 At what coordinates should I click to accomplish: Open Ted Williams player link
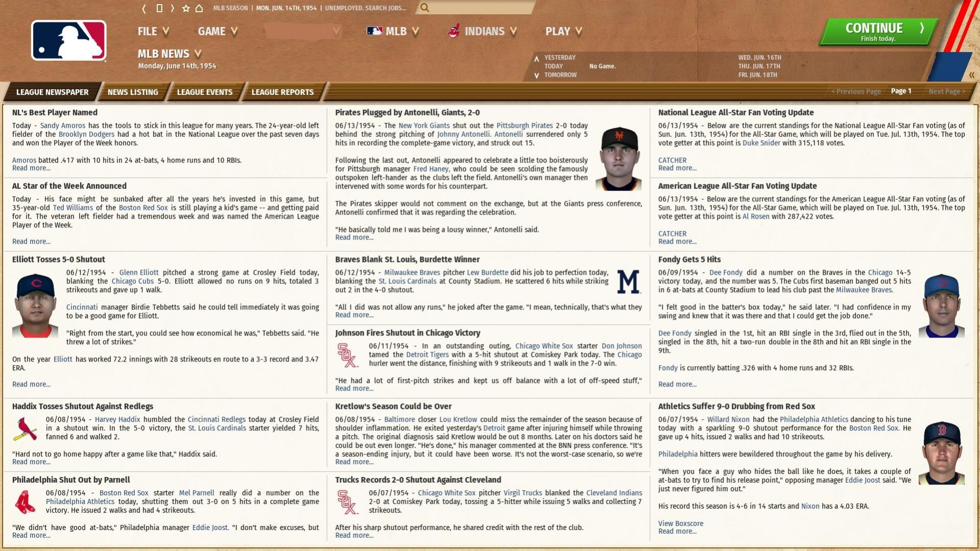(x=73, y=208)
